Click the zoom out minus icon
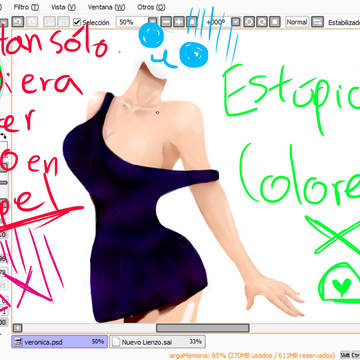Image resolution: width=360 pixels, height=360 pixels. [166, 22]
